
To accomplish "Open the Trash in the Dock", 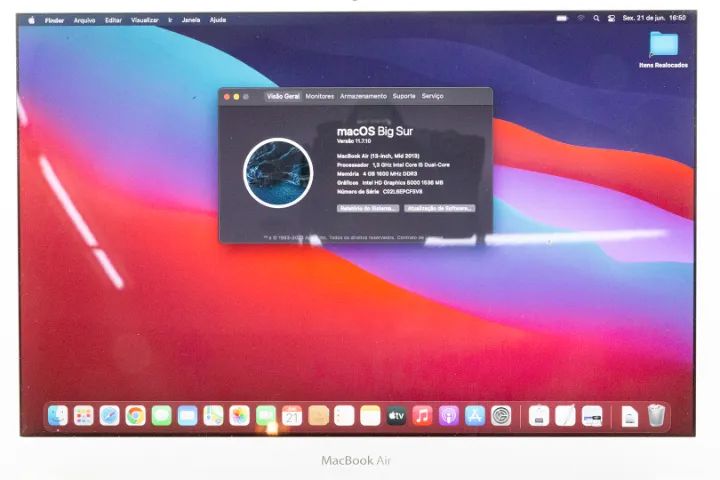I will [657, 416].
